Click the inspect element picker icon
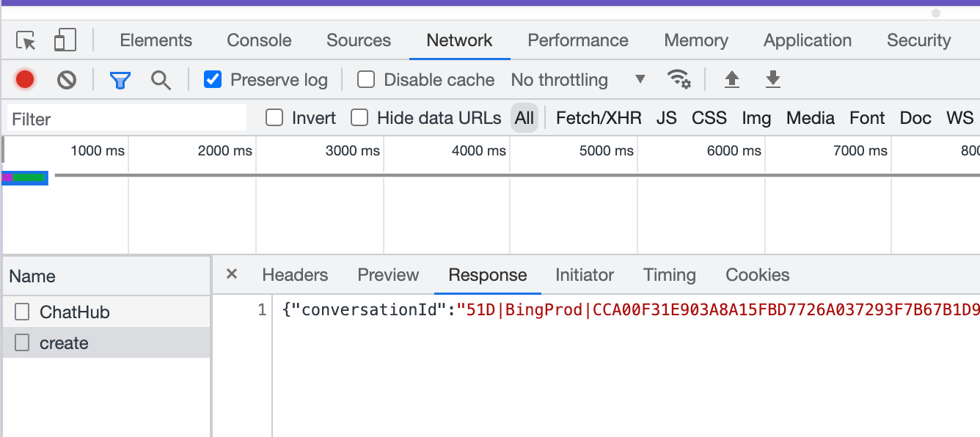 tap(25, 40)
